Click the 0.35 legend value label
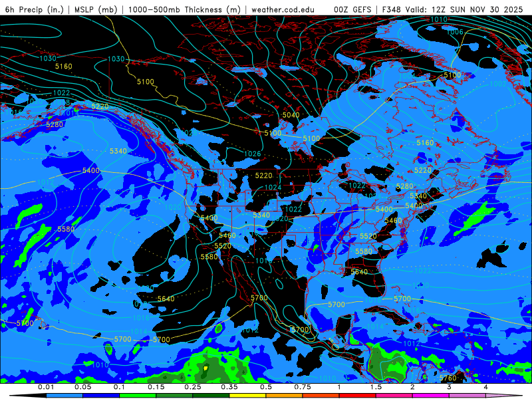The height and width of the screenshot is (399, 532). [x=229, y=387]
